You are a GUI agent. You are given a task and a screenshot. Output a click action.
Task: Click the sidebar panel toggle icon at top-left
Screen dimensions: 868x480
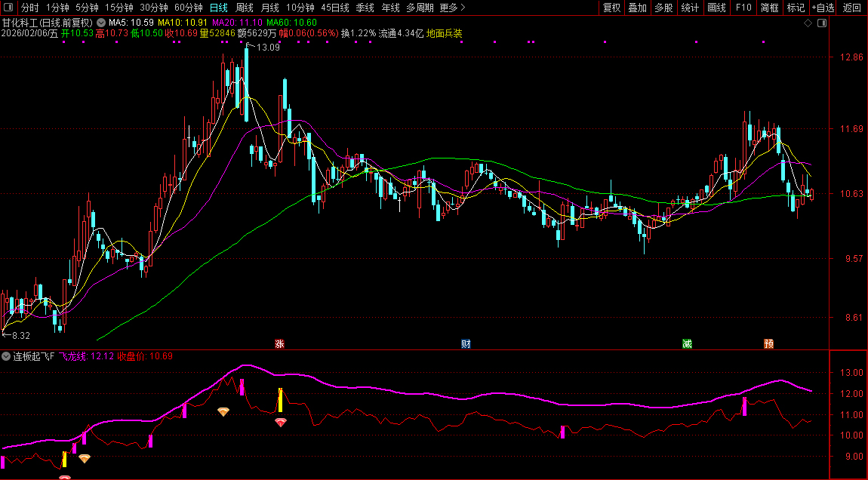8,8
